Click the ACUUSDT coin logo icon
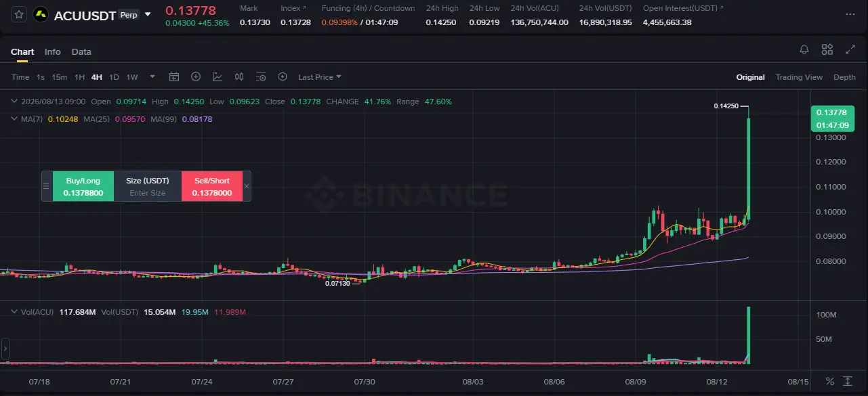The image size is (868, 396). 40,14
